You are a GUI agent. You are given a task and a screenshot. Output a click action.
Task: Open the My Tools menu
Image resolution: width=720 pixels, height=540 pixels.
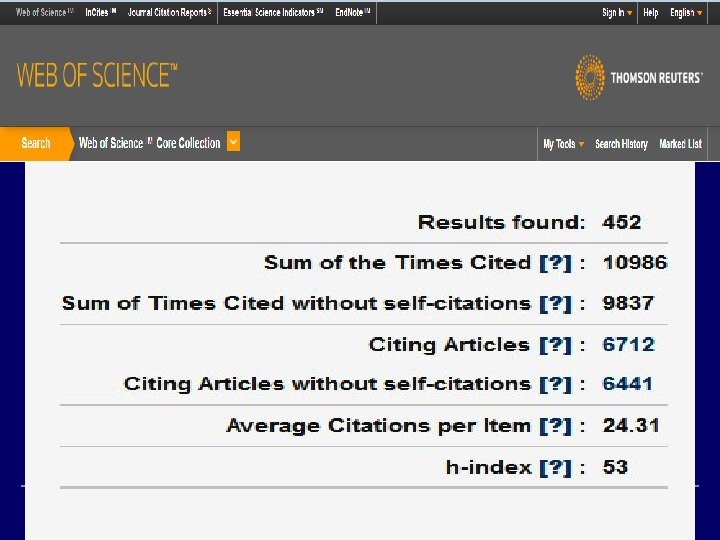coord(563,144)
